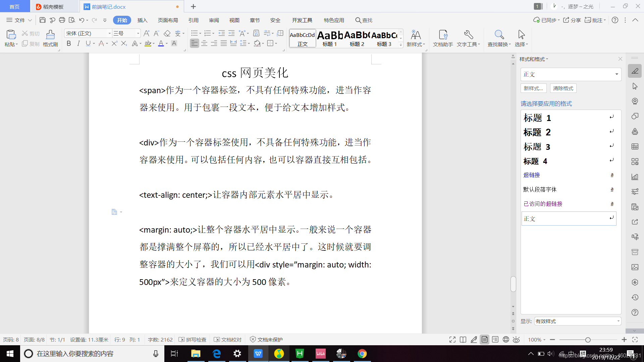The width and height of the screenshot is (644, 362).
Task: Click the print icon in quick toolbar
Action: (x=62, y=20)
